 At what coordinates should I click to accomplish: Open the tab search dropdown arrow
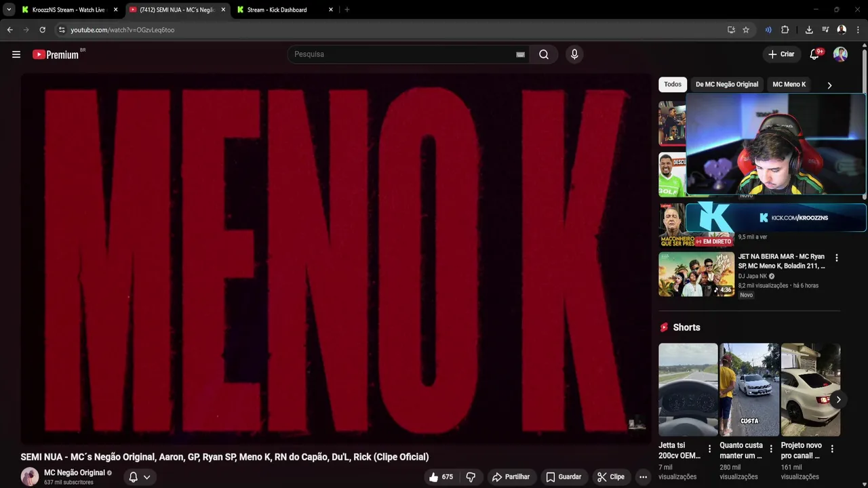pos(9,9)
